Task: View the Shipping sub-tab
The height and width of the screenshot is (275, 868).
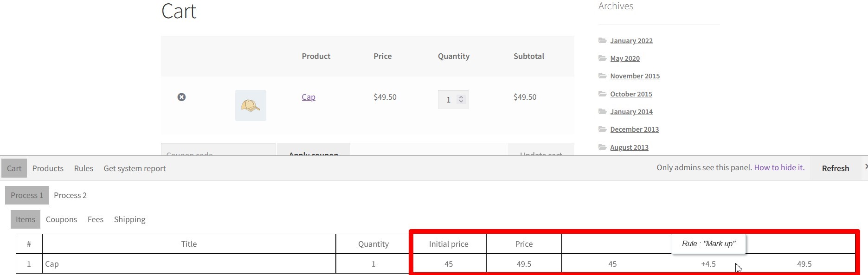Action: point(129,219)
